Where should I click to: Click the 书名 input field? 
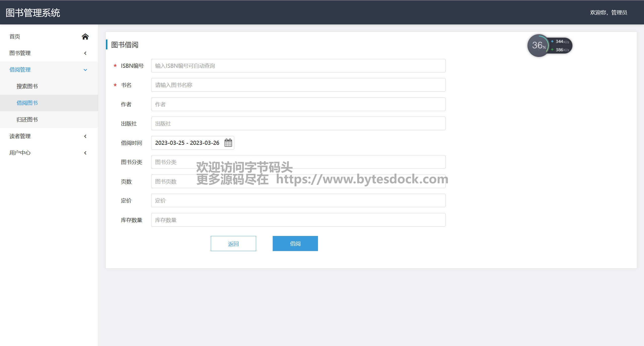[x=298, y=85]
